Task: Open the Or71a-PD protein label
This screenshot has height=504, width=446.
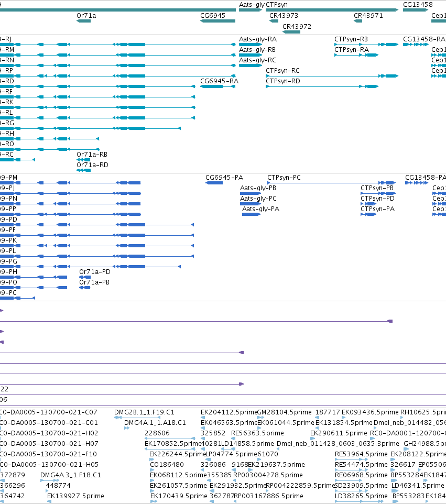Action: [95, 271]
